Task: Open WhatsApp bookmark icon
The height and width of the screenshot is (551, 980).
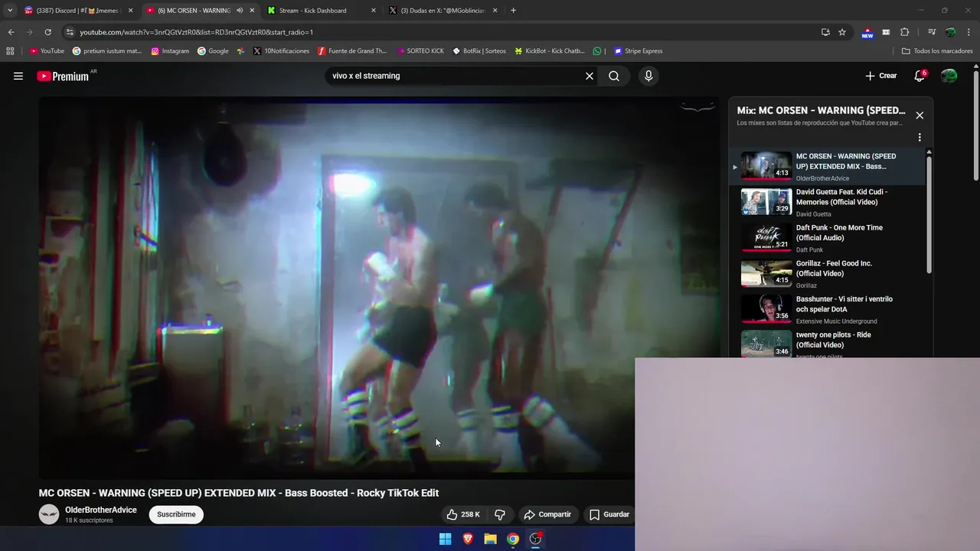Action: (x=597, y=51)
